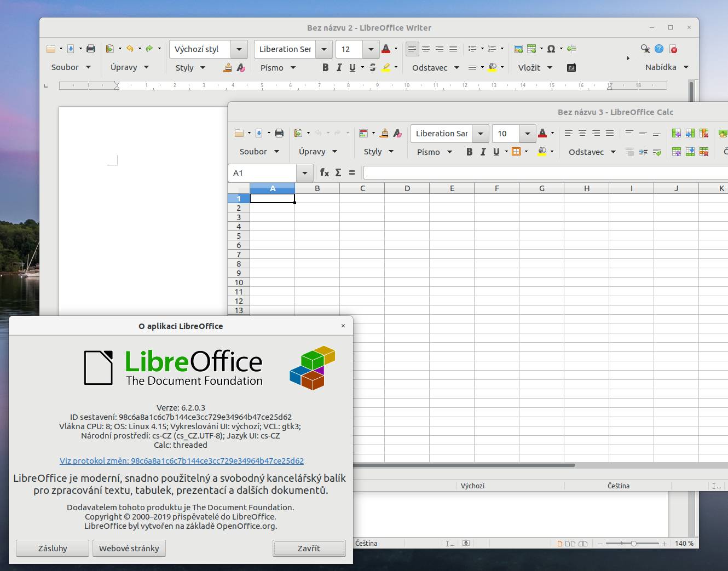
Task: Click Calc font color icon
Action: (x=542, y=133)
